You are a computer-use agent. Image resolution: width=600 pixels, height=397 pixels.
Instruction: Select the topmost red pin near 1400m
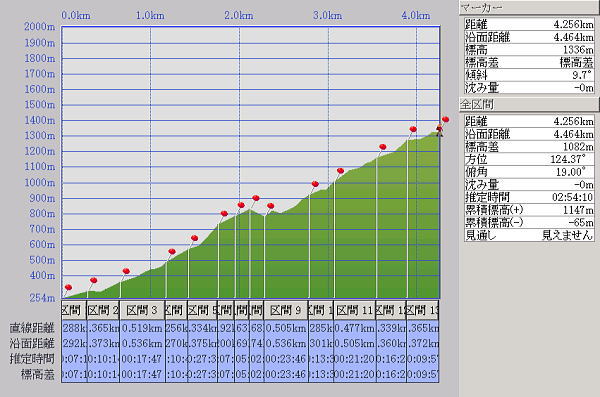pos(445,119)
